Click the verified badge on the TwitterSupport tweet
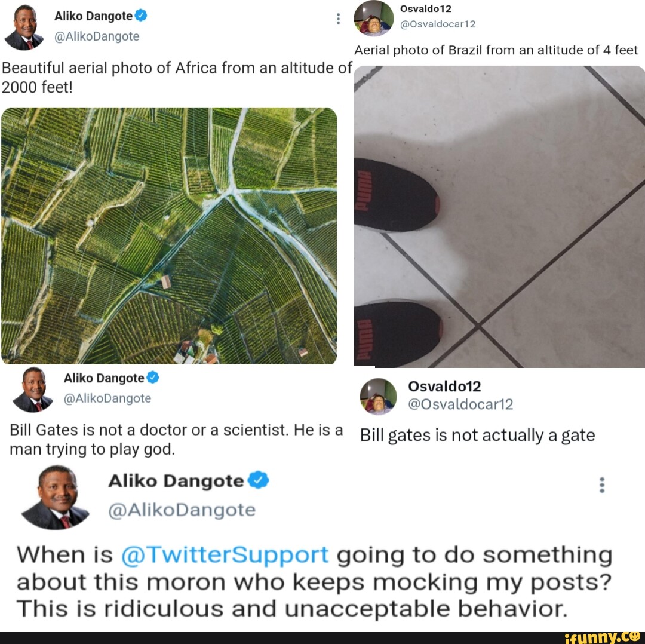The width and height of the screenshot is (645, 644). pyautogui.click(x=259, y=480)
